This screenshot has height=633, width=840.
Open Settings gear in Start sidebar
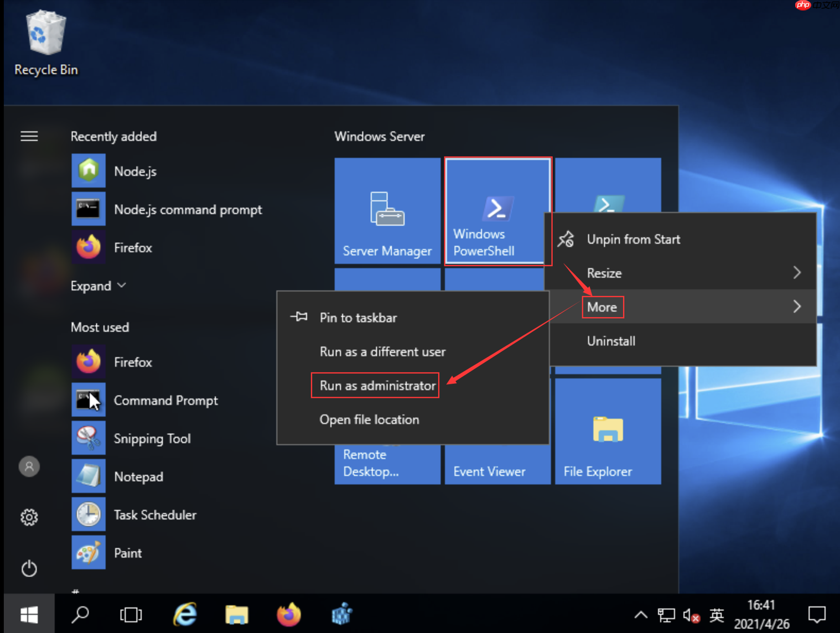point(29,517)
